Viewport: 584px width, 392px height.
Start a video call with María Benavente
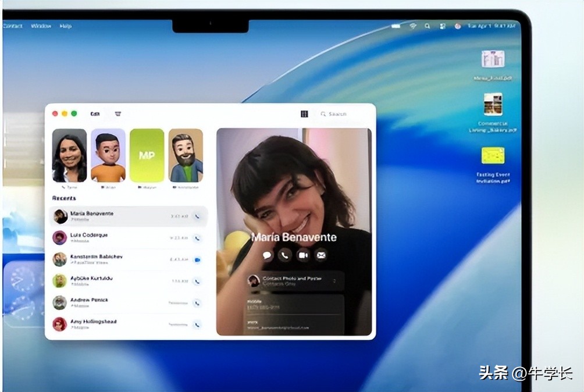tap(302, 255)
